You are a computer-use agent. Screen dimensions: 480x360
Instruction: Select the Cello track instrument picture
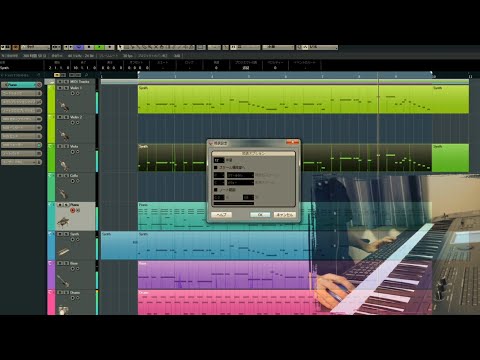point(63,193)
